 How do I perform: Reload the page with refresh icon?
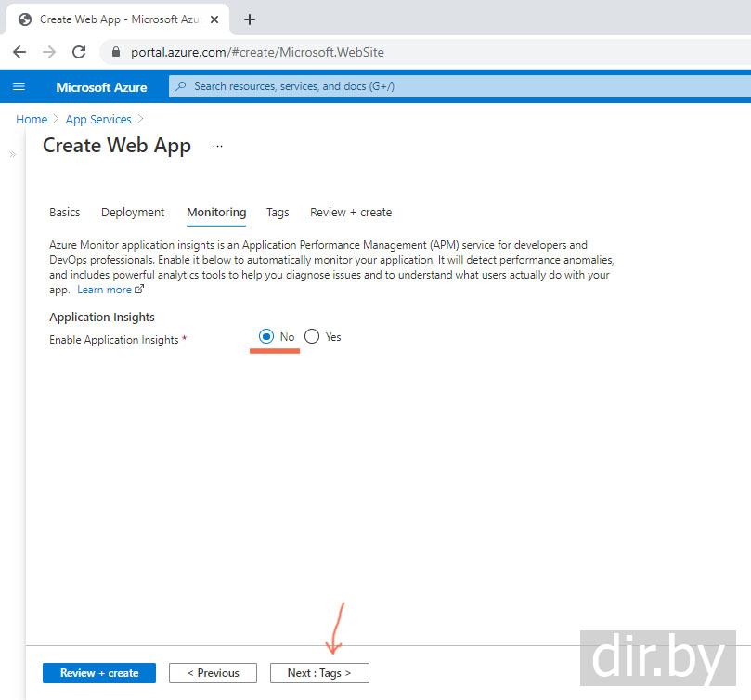(x=79, y=52)
